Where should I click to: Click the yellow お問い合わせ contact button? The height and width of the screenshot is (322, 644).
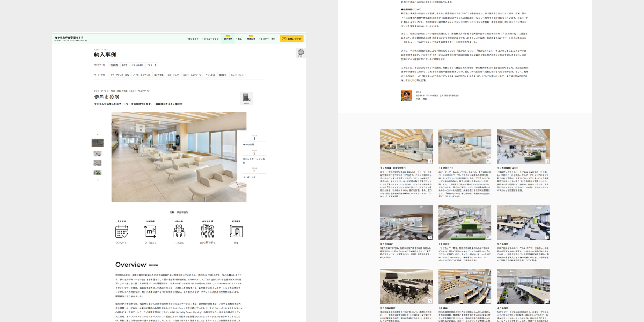(x=291, y=39)
